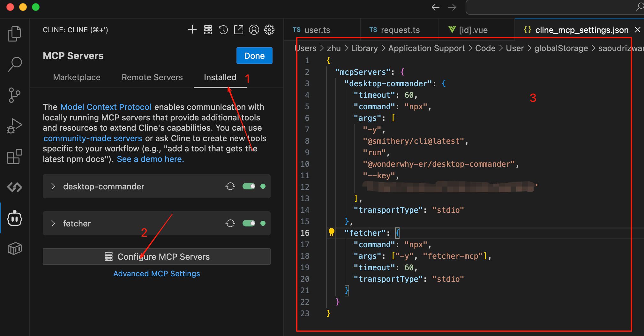Screen dimensions: 644x336
Task: Click "@smithery/cli@latest" string in editor
Action: (x=413, y=141)
